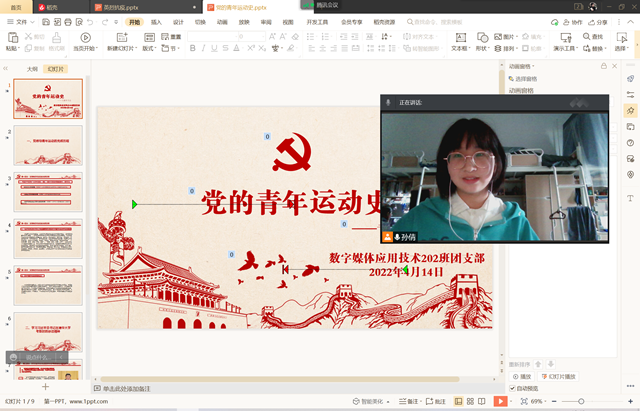Screen dimensions: 640x411
Task: Click Play (播放) button in animation pane
Action: [x=522, y=376]
